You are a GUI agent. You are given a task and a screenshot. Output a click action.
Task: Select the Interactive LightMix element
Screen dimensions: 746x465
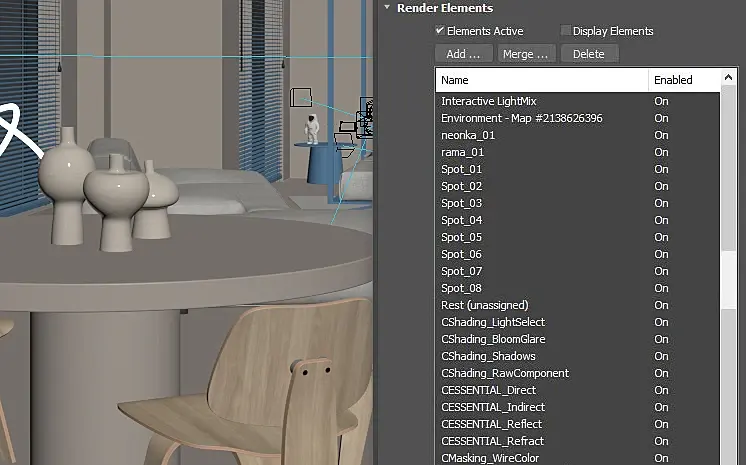click(x=578, y=101)
